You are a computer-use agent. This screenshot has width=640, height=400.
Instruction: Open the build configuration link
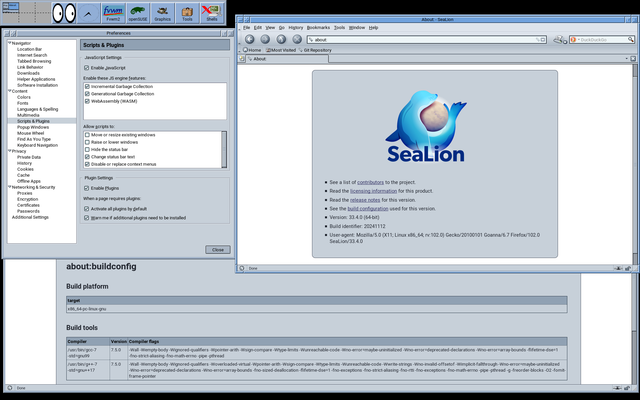[x=368, y=209]
